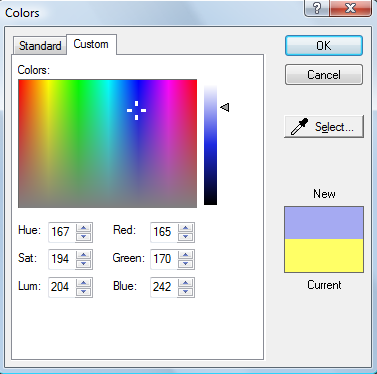Screen dimensions: 377x374
Task: Increase Red with the up arrow
Action: click(x=186, y=228)
